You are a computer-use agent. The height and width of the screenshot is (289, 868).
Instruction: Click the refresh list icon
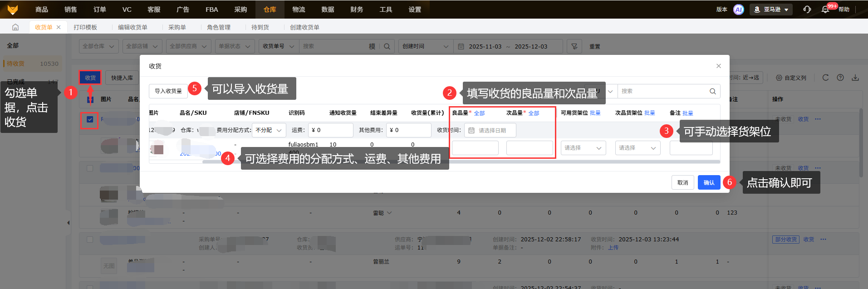click(x=825, y=78)
